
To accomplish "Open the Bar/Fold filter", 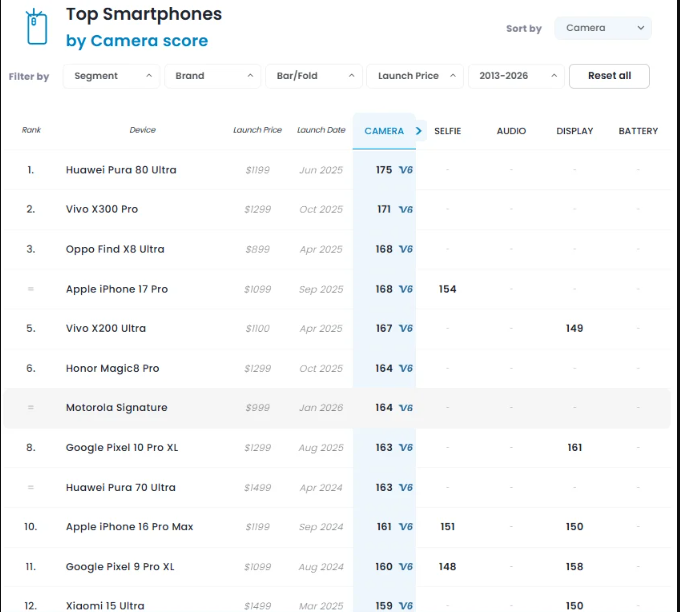I will click(x=314, y=76).
